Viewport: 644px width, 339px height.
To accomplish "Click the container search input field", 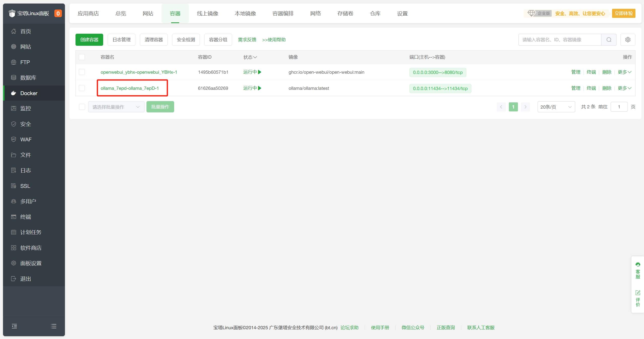I will coord(560,40).
